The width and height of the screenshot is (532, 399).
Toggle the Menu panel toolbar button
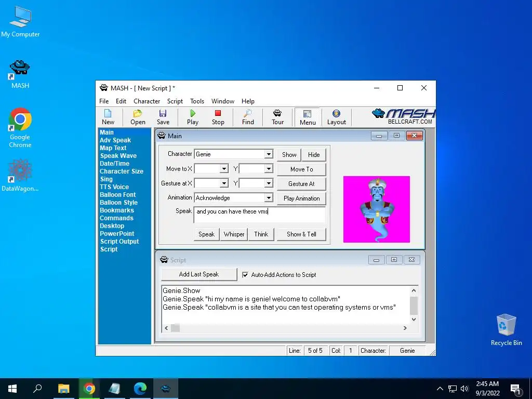(x=308, y=117)
